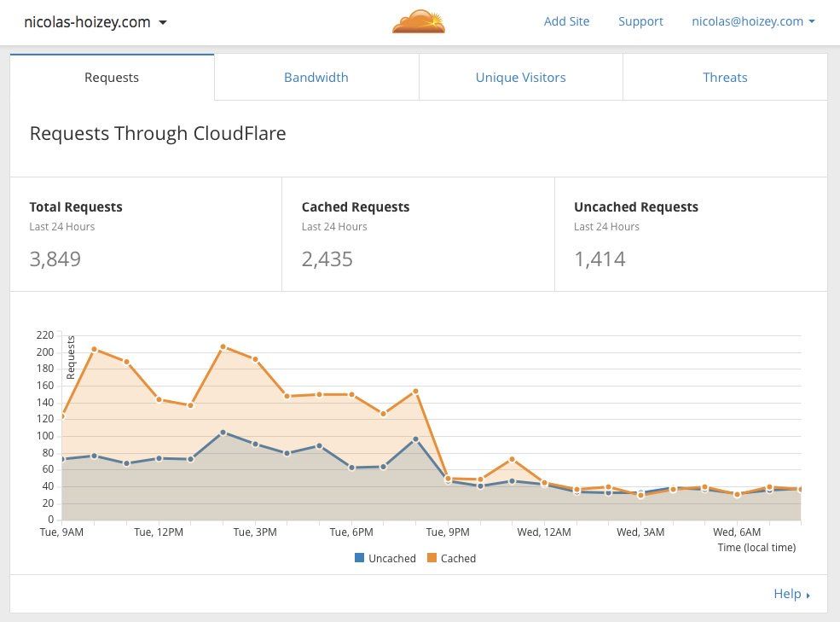The image size is (840, 622).
Task: Open the Support link
Action: [x=640, y=21]
